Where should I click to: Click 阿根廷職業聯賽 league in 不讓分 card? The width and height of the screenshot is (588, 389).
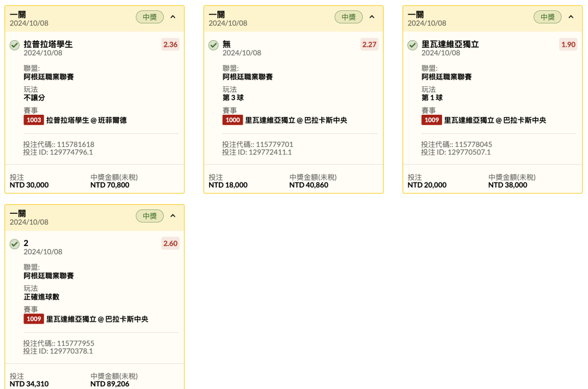pyautogui.click(x=49, y=77)
